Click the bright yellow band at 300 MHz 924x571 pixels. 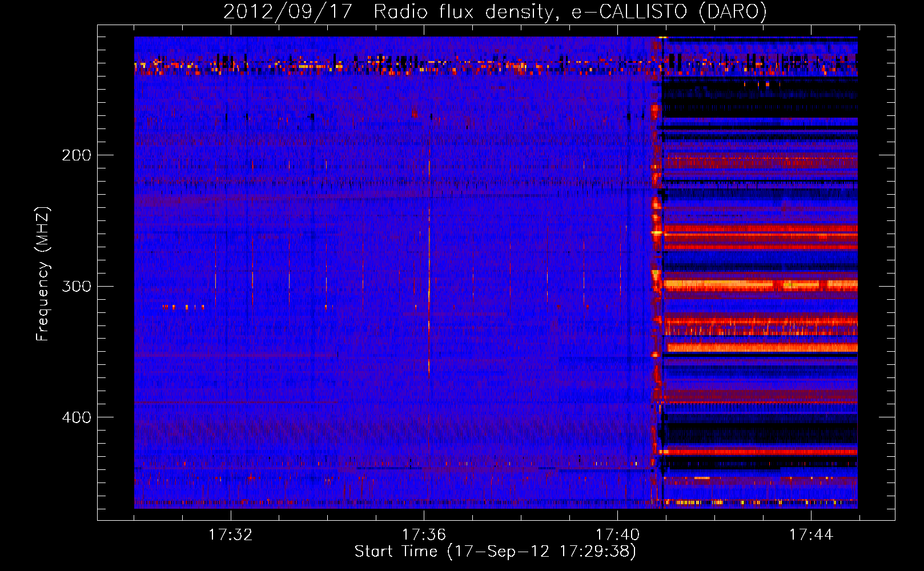(760, 284)
